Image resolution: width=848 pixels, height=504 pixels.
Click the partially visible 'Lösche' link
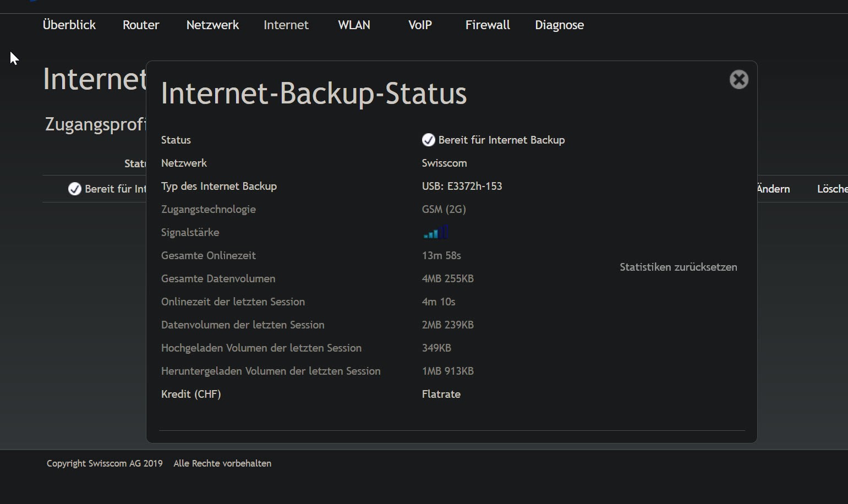tap(831, 189)
